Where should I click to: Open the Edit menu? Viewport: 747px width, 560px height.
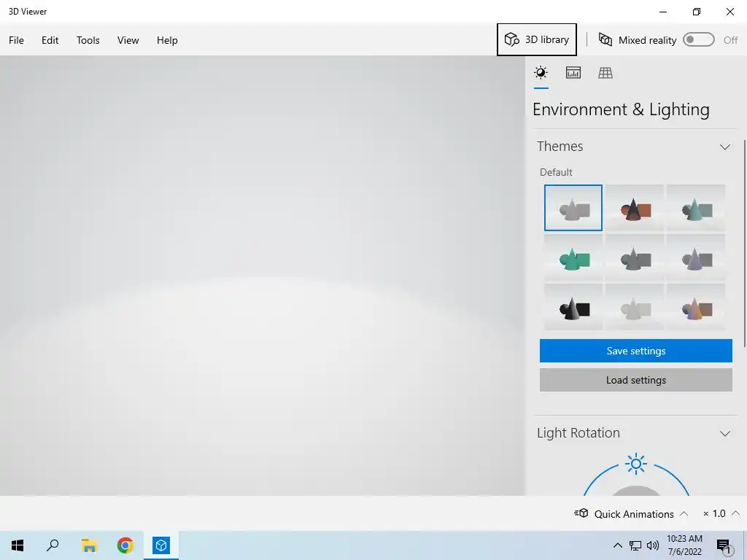pos(50,40)
